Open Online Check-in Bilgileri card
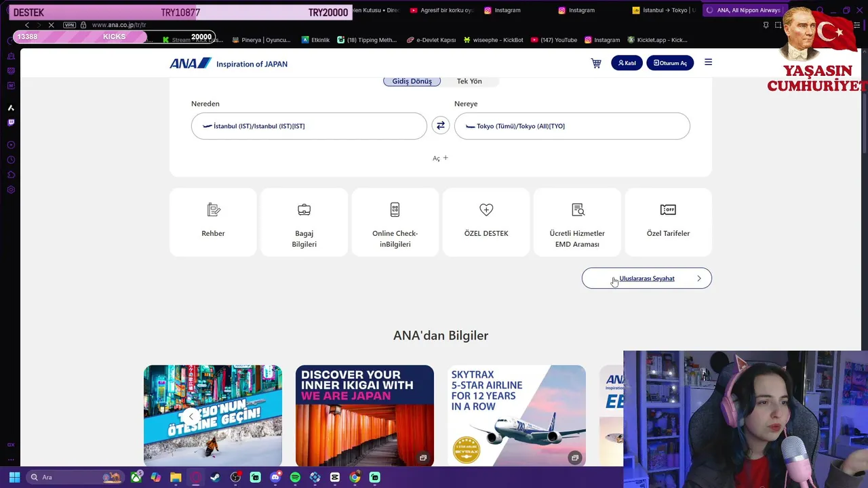The image size is (868, 488). click(395, 222)
